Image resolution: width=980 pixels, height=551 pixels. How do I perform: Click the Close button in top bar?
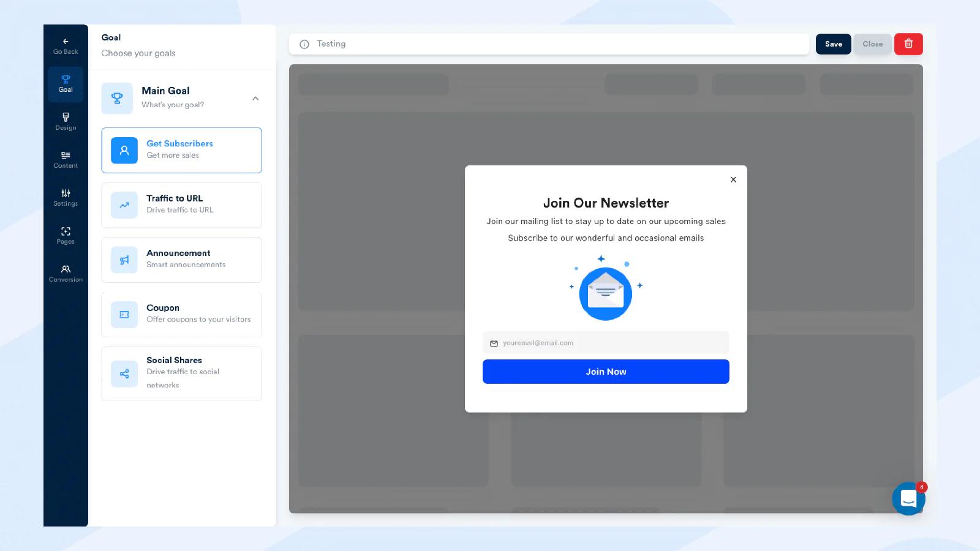pos(872,44)
